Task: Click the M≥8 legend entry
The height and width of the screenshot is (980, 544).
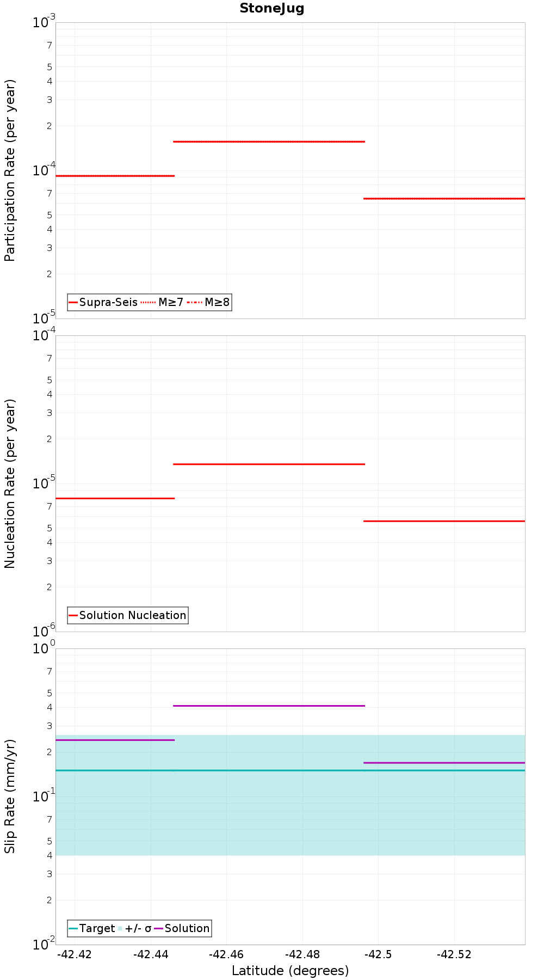Action: (208, 302)
